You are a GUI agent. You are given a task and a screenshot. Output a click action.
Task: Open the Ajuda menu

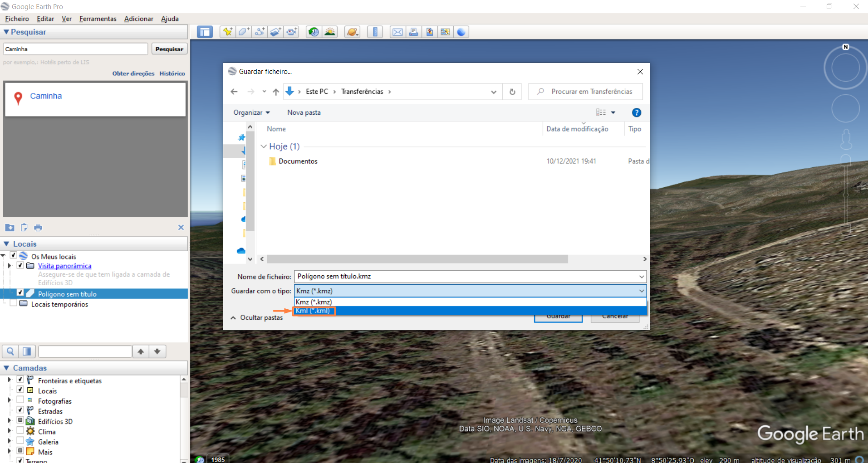[170, 19]
